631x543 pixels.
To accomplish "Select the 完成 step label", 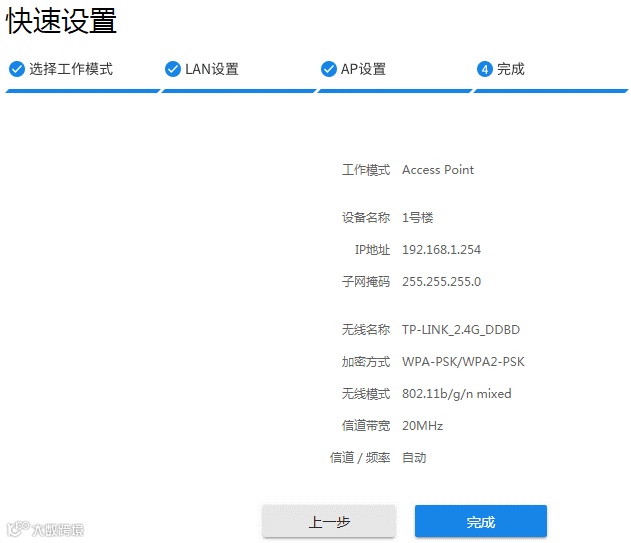I will point(511,69).
